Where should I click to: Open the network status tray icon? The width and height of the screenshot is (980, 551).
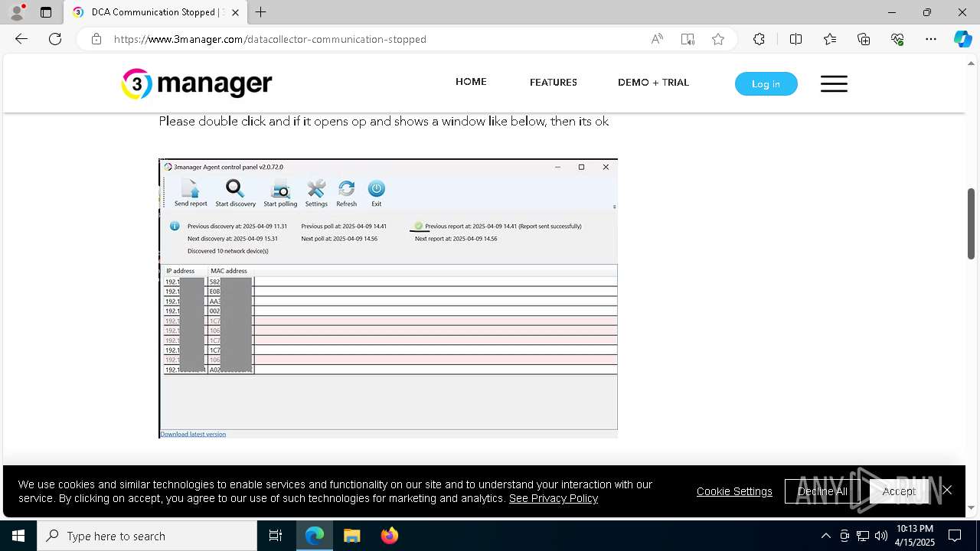[863, 536]
